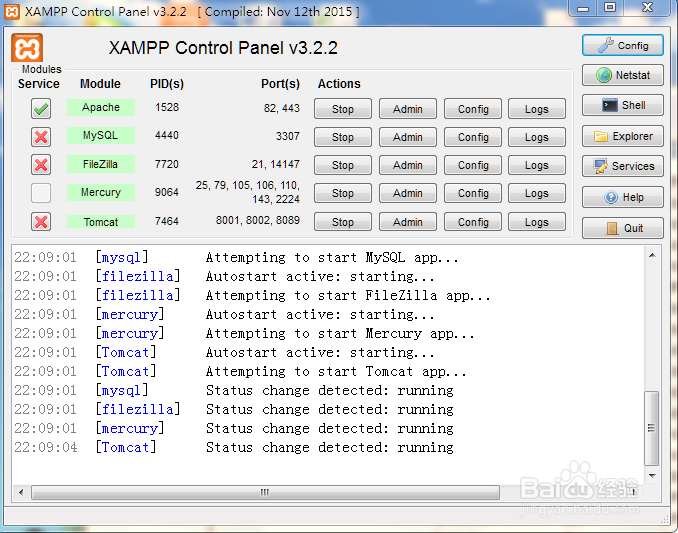Viewport: 678px width, 533px height.
Task: Click the 22:09:04 Tomcat running log entry
Action: coord(233,447)
